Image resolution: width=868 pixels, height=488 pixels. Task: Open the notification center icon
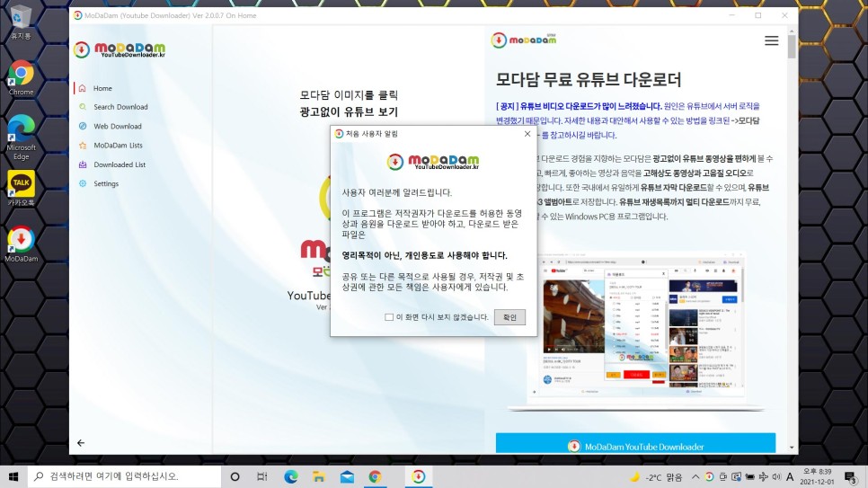[852, 477]
